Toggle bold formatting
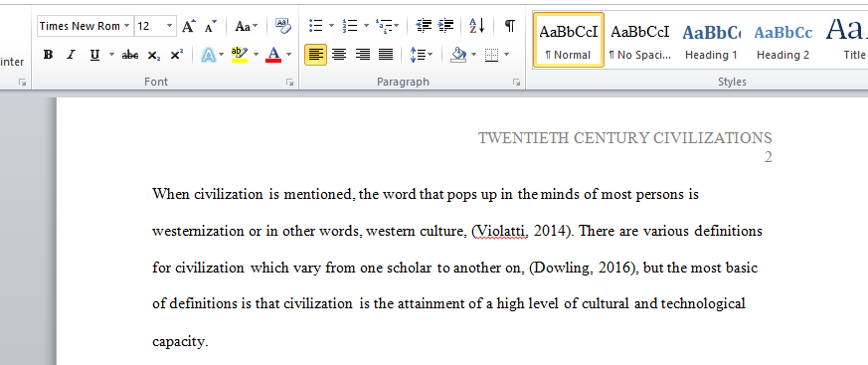The image size is (868, 365). pos(48,55)
